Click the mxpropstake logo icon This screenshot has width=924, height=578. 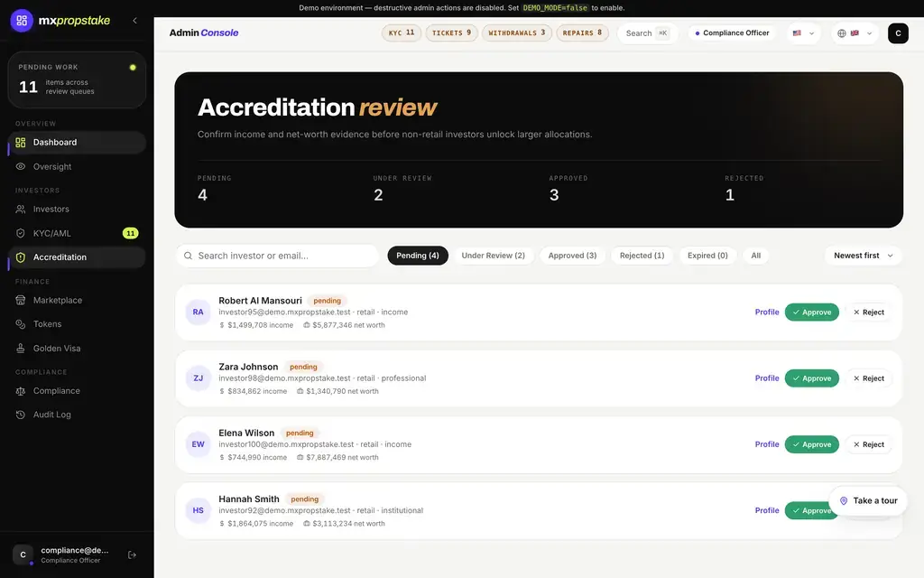pyautogui.click(x=22, y=21)
